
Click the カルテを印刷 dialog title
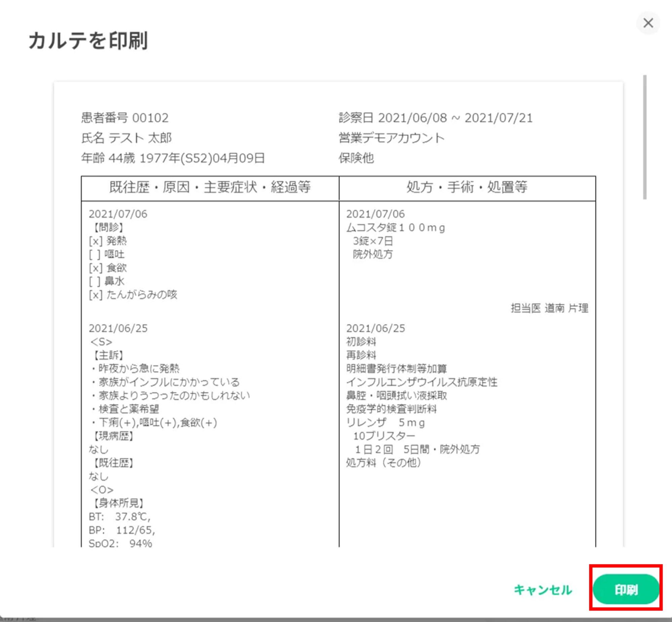88,41
